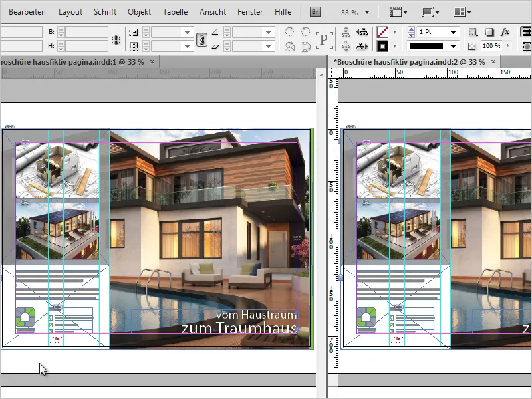This screenshot has width=532, height=399.
Task: Open the Objekt menu
Action: 139,12
